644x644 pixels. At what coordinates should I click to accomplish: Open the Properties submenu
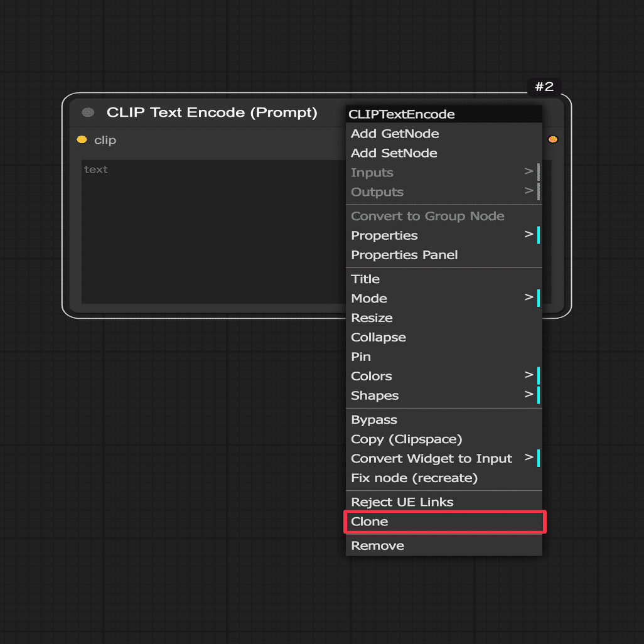(444, 235)
